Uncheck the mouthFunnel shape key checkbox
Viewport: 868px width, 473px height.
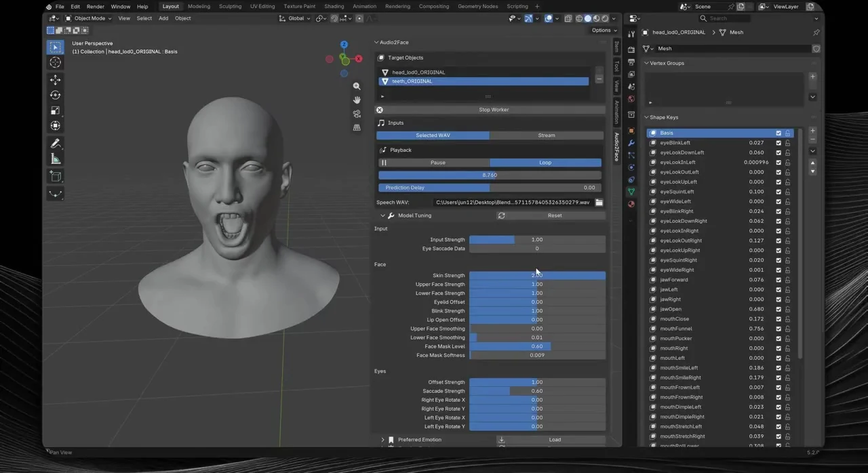[x=778, y=329]
